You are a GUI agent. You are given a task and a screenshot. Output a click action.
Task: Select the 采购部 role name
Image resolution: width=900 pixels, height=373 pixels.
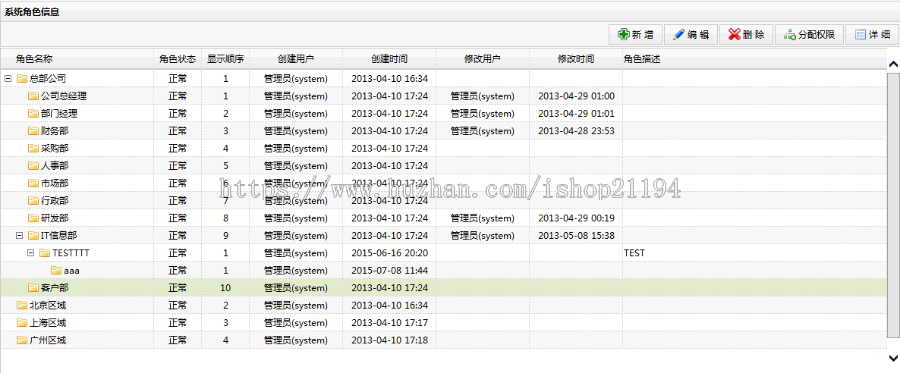click(x=55, y=148)
